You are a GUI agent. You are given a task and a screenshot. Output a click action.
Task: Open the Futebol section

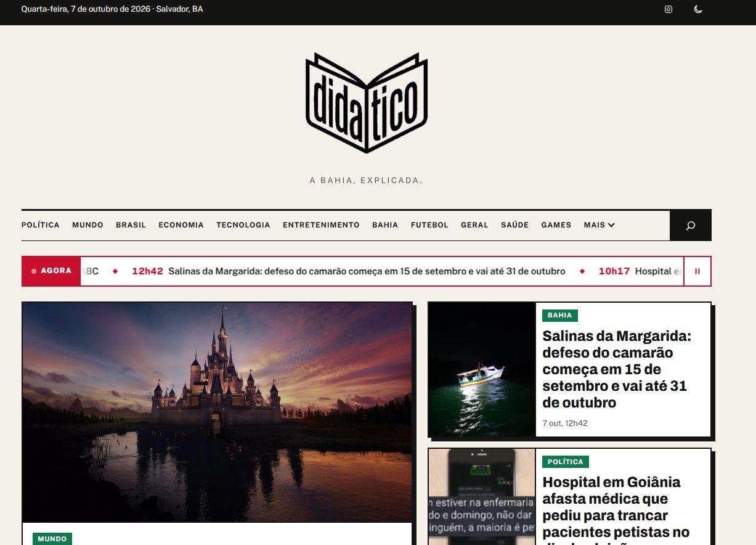[429, 225]
